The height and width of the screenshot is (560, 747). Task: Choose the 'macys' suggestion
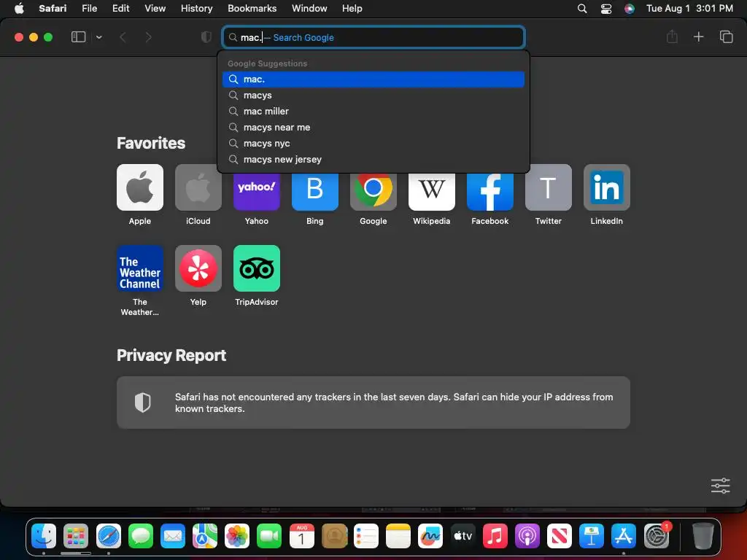coord(373,96)
